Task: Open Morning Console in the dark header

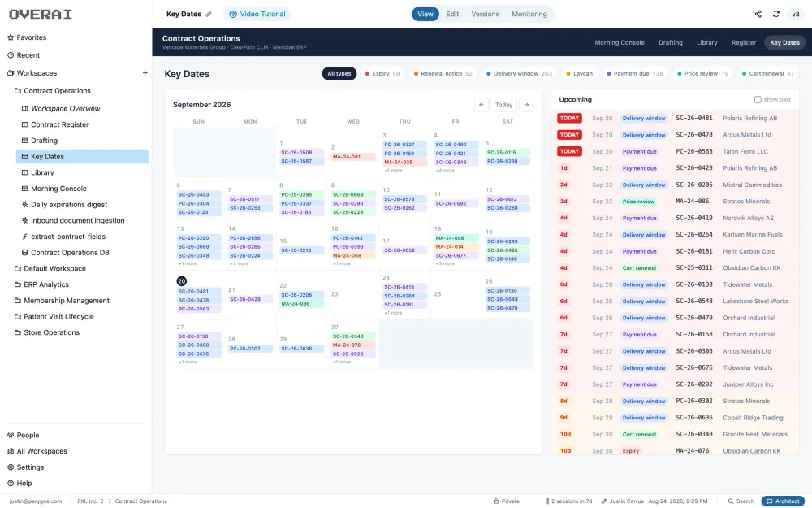Action: (x=620, y=42)
